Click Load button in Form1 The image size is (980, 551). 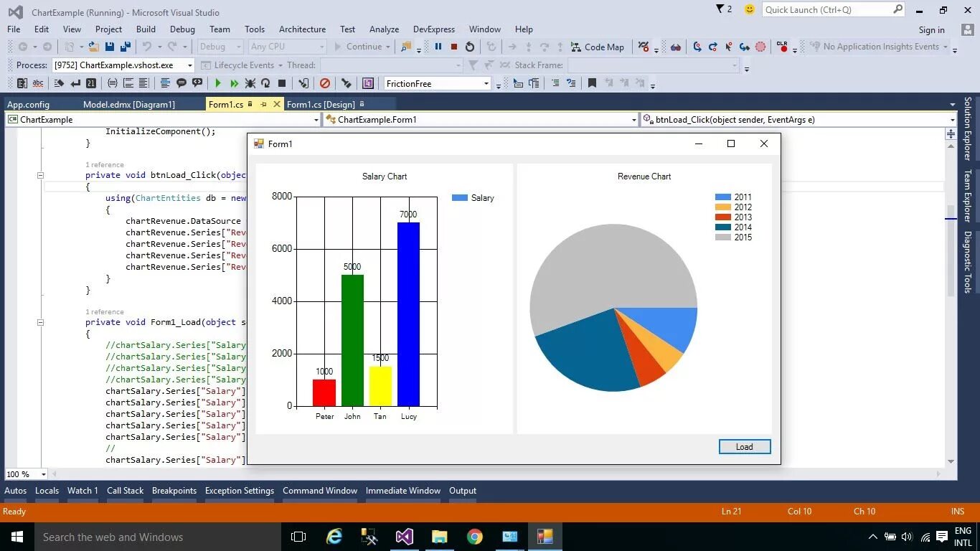coord(745,447)
